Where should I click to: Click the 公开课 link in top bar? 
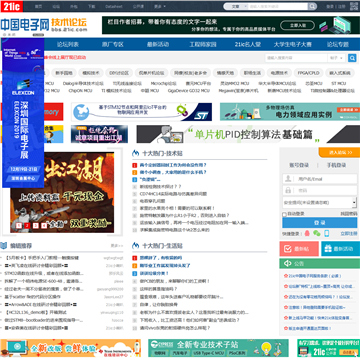(138, 6)
